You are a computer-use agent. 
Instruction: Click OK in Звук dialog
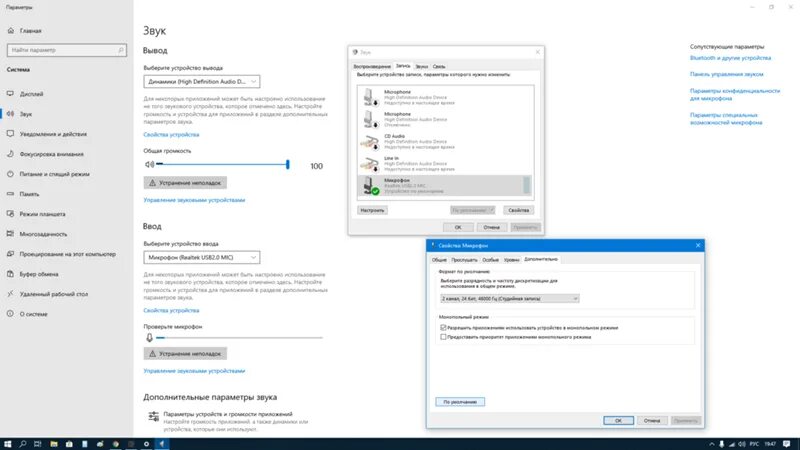(458, 227)
